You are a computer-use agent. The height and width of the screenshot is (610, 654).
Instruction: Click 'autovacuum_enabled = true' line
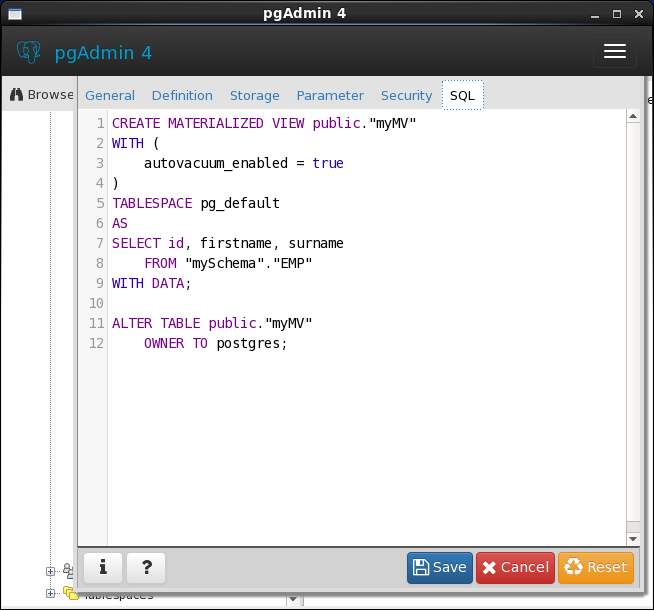pyautogui.click(x=244, y=163)
